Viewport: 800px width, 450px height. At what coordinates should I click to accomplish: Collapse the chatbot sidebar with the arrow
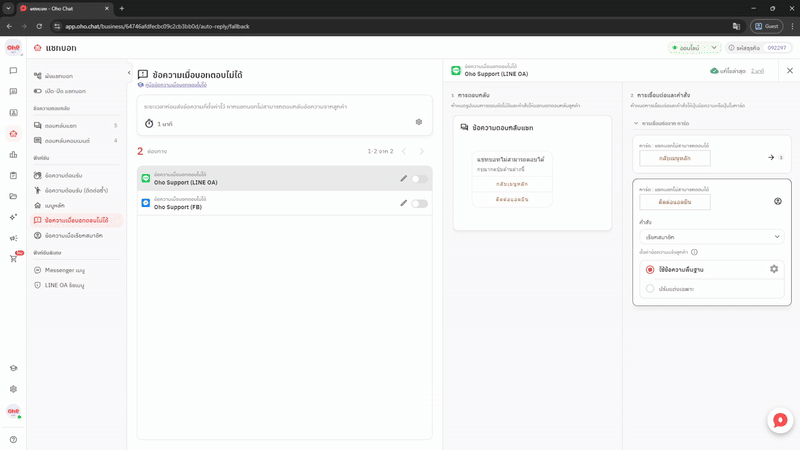click(129, 73)
